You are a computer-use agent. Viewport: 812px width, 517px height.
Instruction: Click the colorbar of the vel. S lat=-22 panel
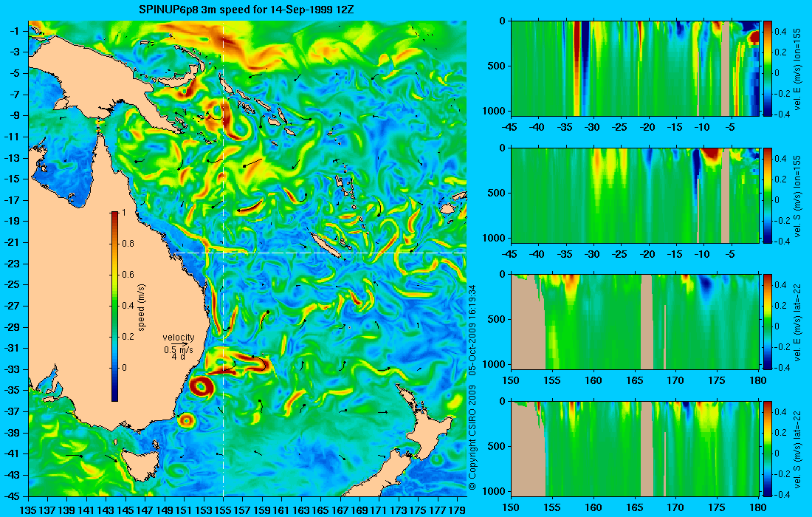768,448
